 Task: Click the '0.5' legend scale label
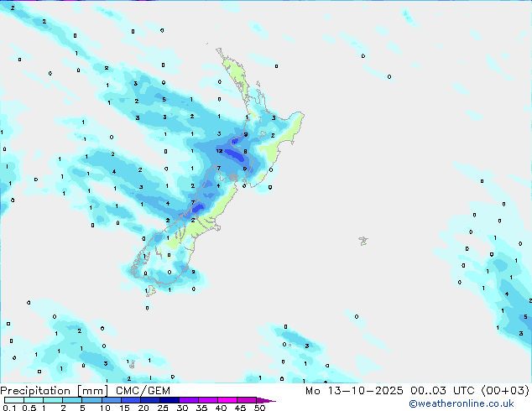click(29, 408)
